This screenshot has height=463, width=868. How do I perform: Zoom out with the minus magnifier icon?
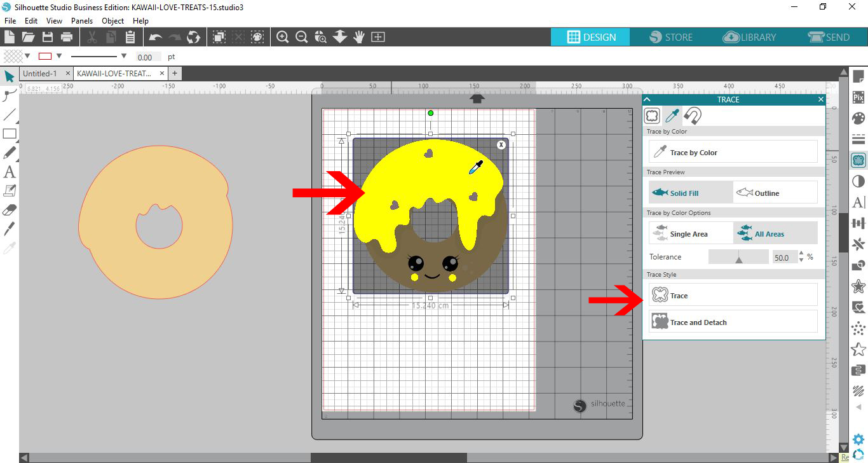pyautogui.click(x=302, y=37)
